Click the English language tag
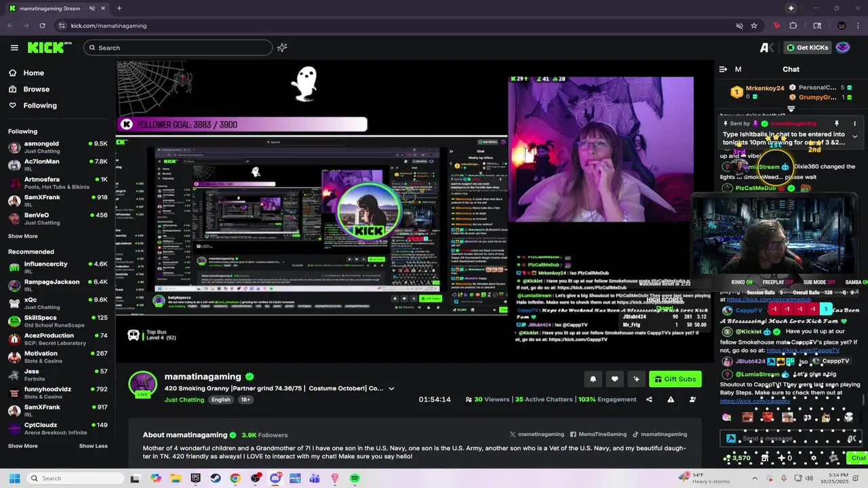The image size is (868, 488). pos(220,400)
